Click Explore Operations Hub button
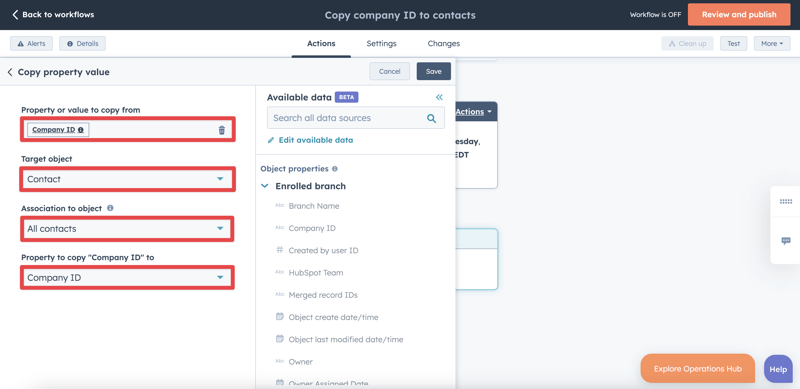800x389 pixels. pyautogui.click(x=697, y=369)
